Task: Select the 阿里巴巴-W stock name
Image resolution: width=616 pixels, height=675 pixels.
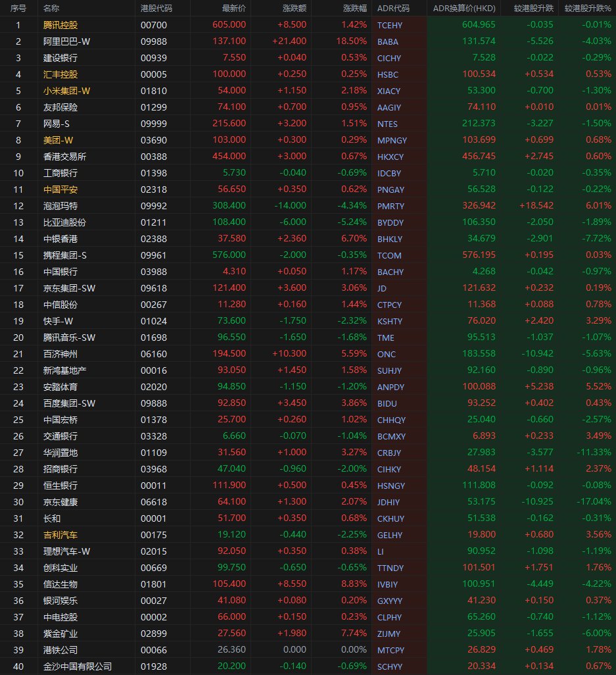Action: pyautogui.click(x=66, y=41)
